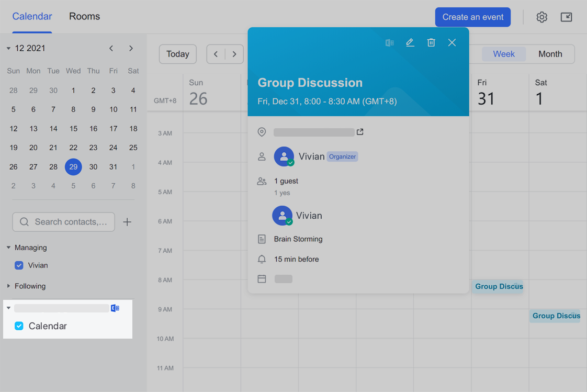The height and width of the screenshot is (392, 587).
Task: Click the Search contacts input field
Action: [x=63, y=222]
